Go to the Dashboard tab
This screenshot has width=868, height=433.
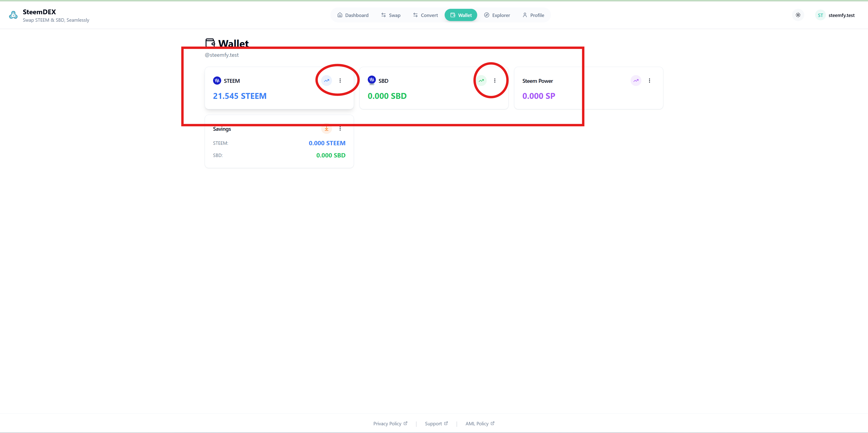point(353,15)
